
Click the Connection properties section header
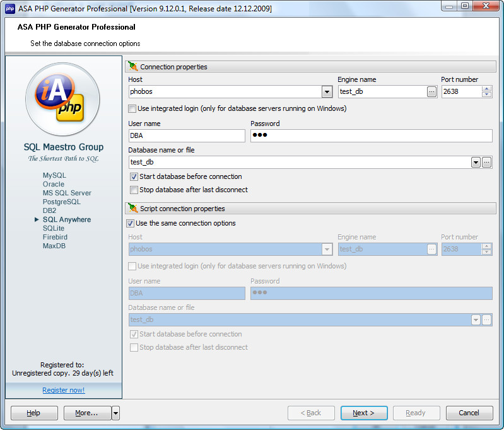[x=310, y=67]
